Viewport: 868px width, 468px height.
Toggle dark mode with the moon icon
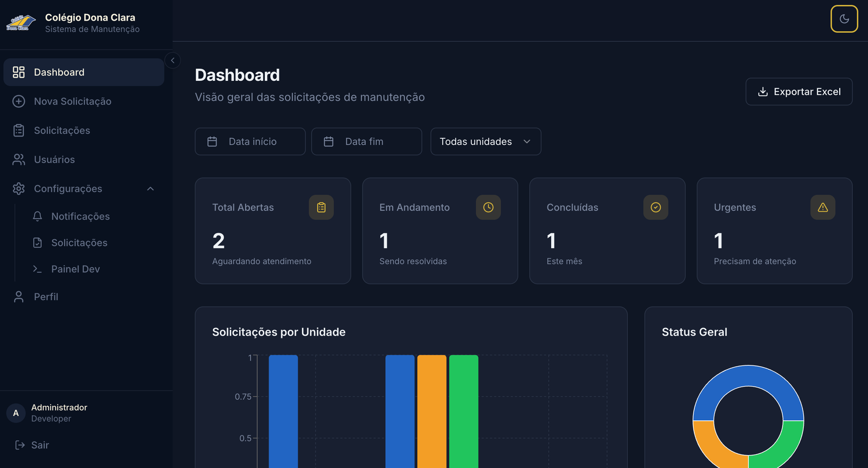pos(844,19)
